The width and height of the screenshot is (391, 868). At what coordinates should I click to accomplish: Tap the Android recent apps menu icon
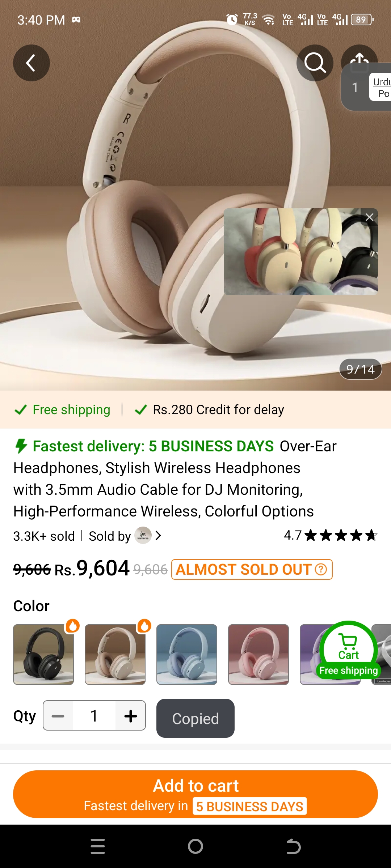click(x=98, y=846)
